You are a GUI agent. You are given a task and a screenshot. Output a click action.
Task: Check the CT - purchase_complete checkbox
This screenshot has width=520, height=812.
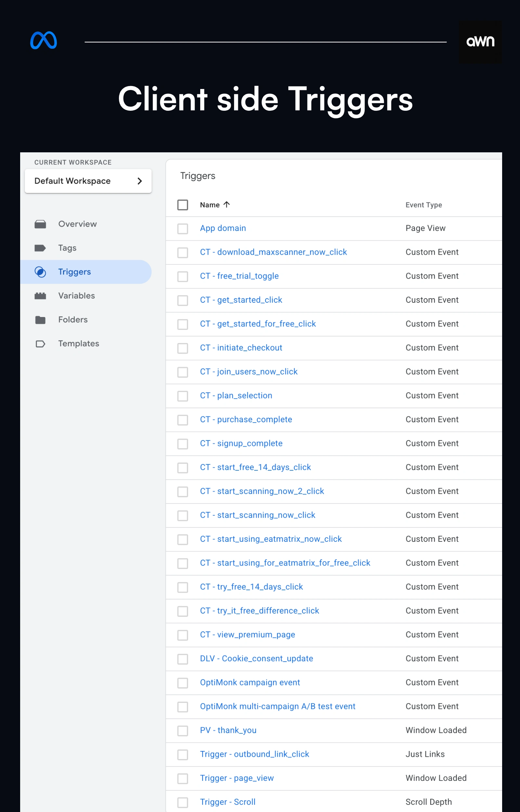click(x=183, y=420)
